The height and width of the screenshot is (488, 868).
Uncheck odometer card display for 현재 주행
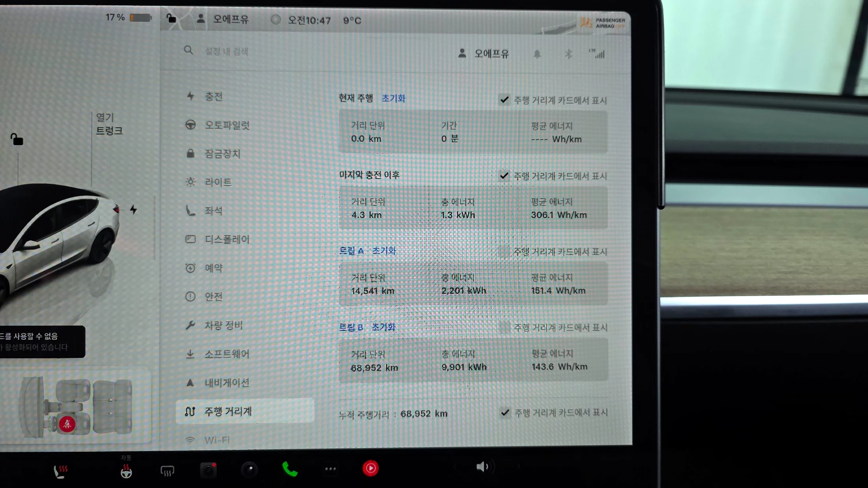coord(504,100)
